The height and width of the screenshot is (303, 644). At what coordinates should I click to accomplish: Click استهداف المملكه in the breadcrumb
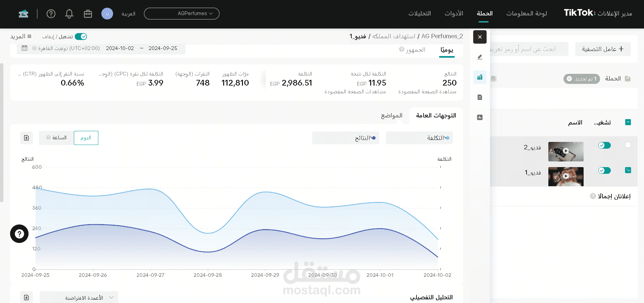(394, 36)
